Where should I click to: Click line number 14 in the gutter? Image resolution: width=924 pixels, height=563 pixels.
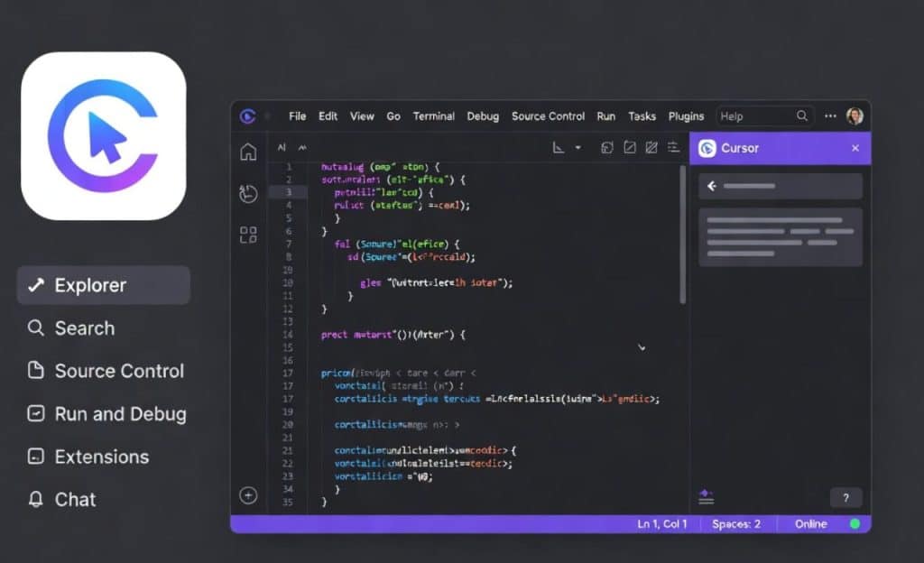[x=288, y=335]
